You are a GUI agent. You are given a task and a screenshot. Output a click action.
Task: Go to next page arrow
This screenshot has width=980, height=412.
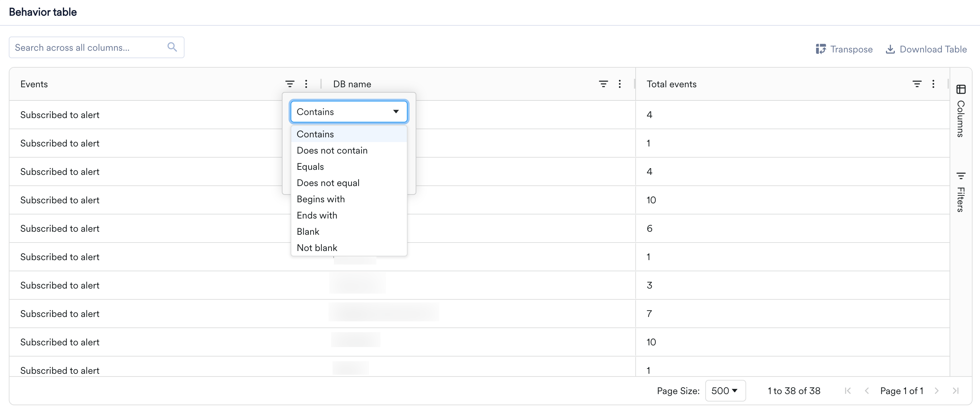[x=937, y=391]
